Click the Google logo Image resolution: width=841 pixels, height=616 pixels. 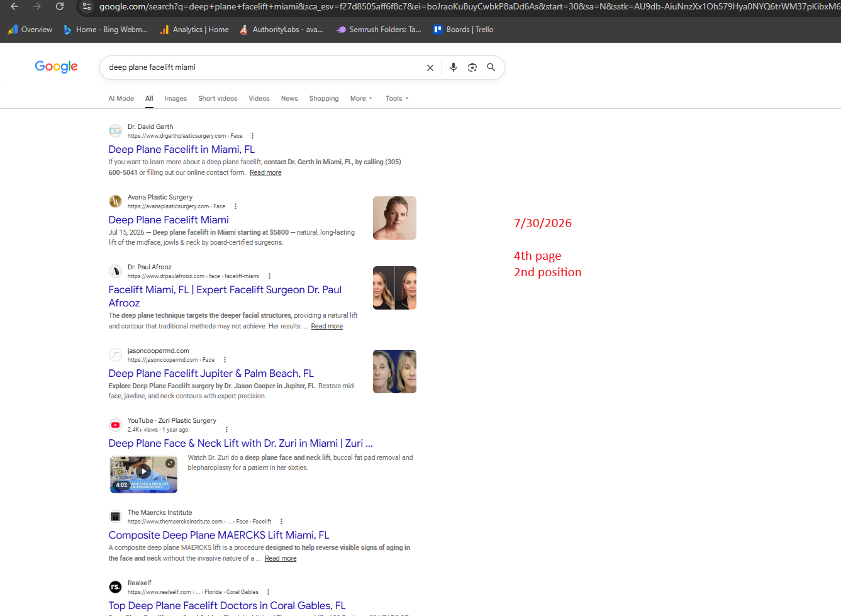click(57, 67)
